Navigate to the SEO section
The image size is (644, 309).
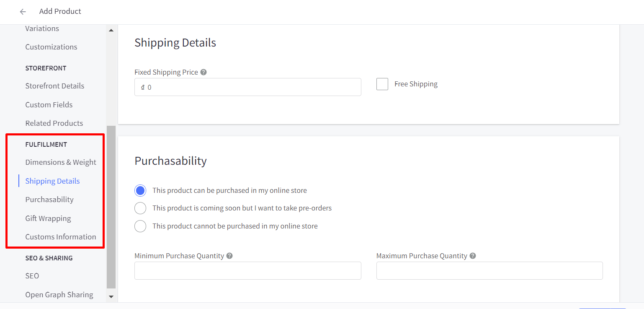[x=32, y=276]
